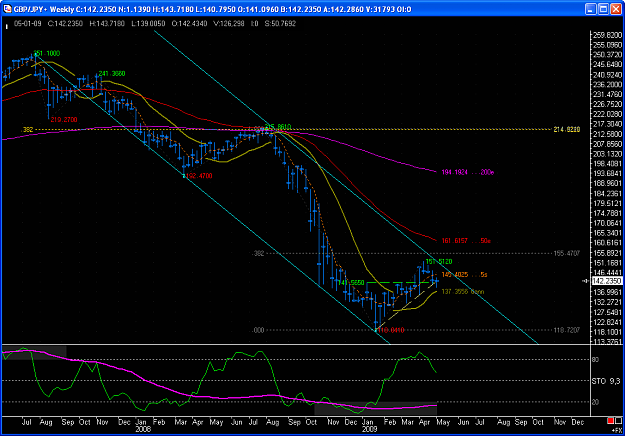Click the current price marker 142.2350 on price axis

click(x=607, y=281)
